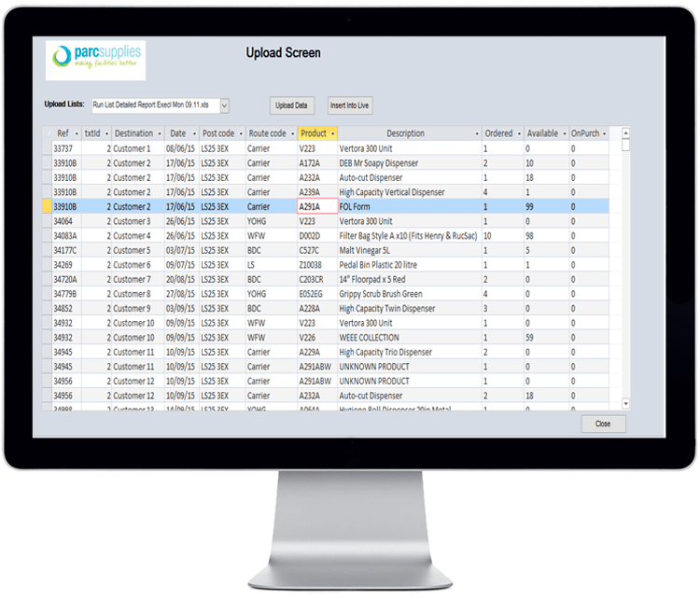Click the product code A229A
The height and width of the screenshot is (599, 700).
pos(317,352)
